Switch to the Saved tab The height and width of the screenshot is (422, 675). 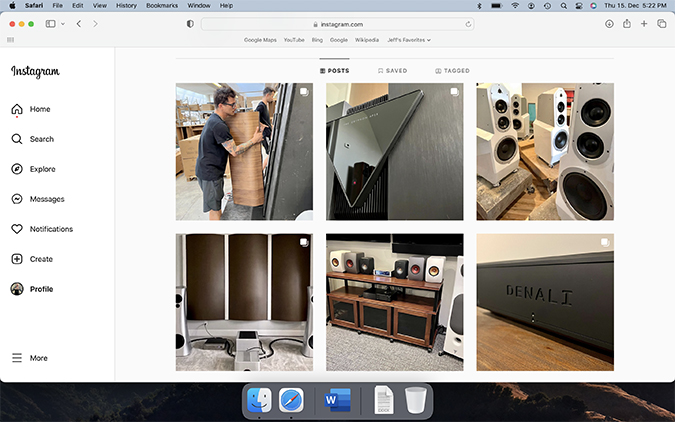[392, 71]
